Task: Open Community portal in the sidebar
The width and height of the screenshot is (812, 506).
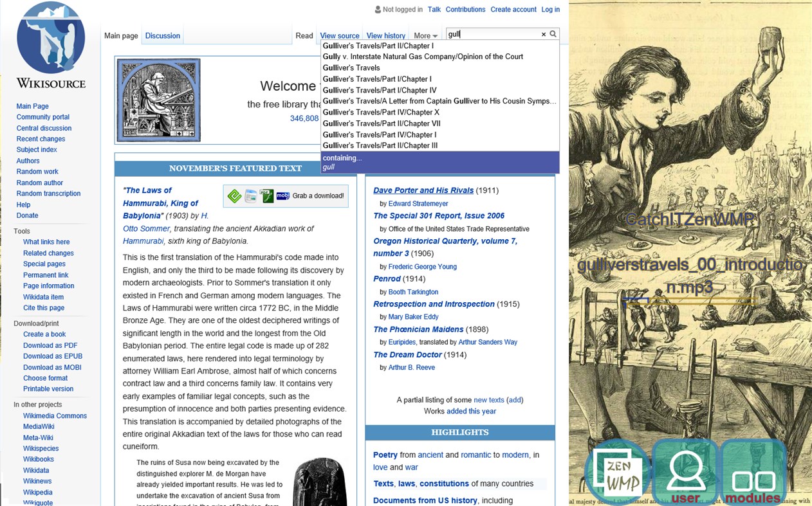Action: tap(43, 117)
